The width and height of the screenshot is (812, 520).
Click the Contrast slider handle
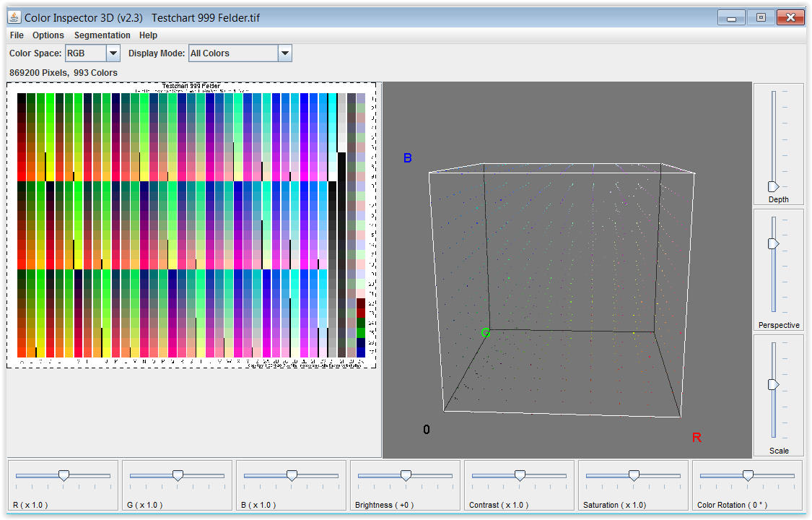[x=520, y=475]
